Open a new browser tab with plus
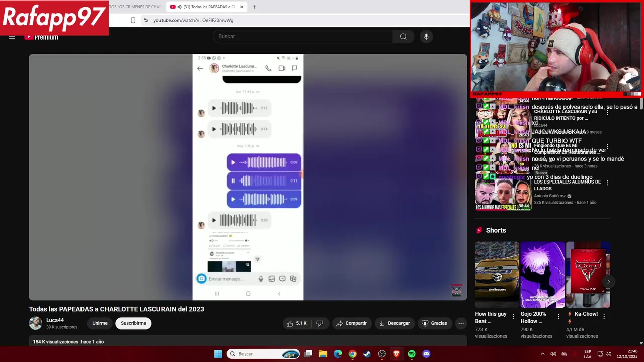The width and height of the screenshot is (644, 362). point(254,7)
